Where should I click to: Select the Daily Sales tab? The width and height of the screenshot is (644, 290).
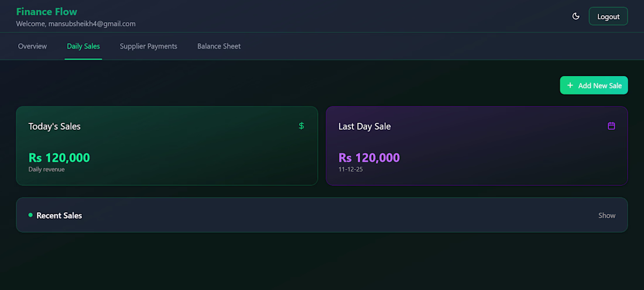(x=83, y=46)
